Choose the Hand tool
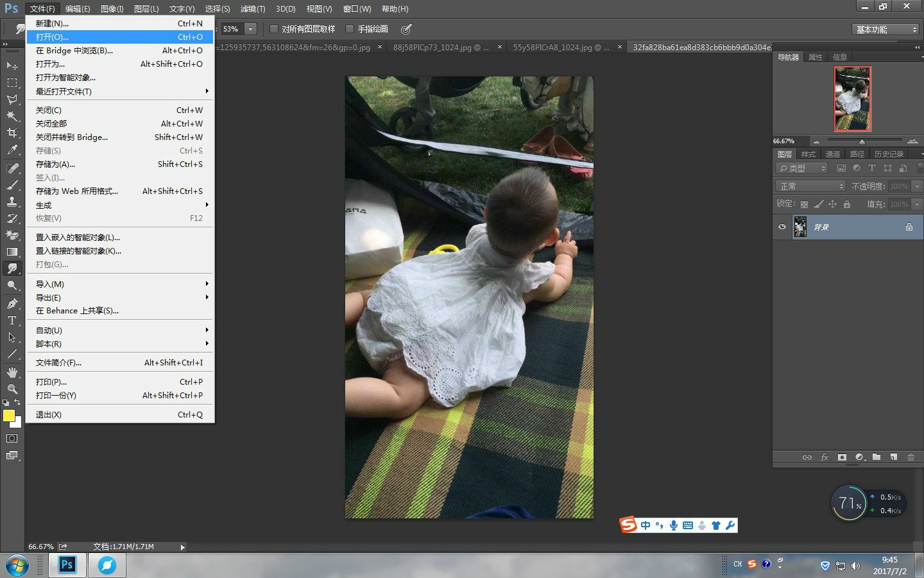This screenshot has height=578, width=924. pyautogui.click(x=12, y=372)
